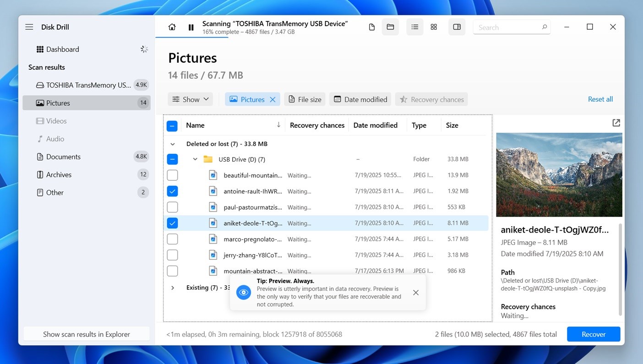Select the grid view layout icon
Image resolution: width=643 pixels, height=364 pixels.
click(x=434, y=27)
